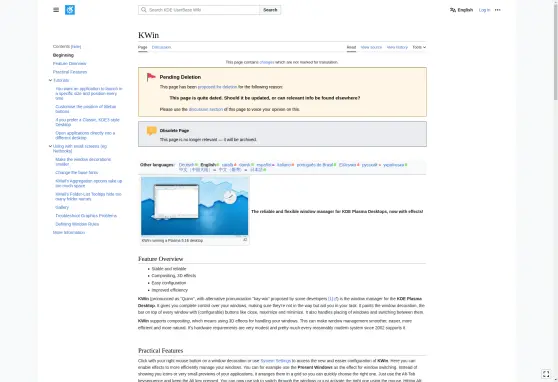This screenshot has width=558, height=382.
Task: Open KMail's Folder-List Tooltips contents link
Action: pyautogui.click(x=88, y=197)
